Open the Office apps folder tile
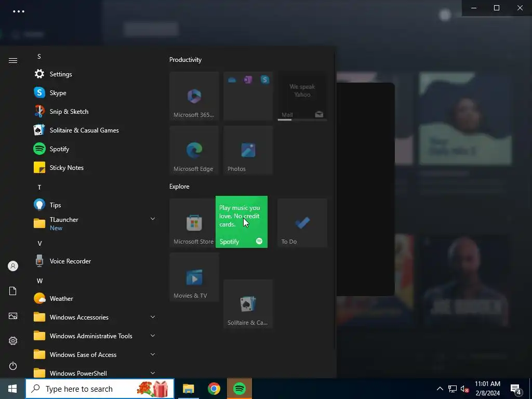This screenshot has height=399, width=532. coord(248,96)
